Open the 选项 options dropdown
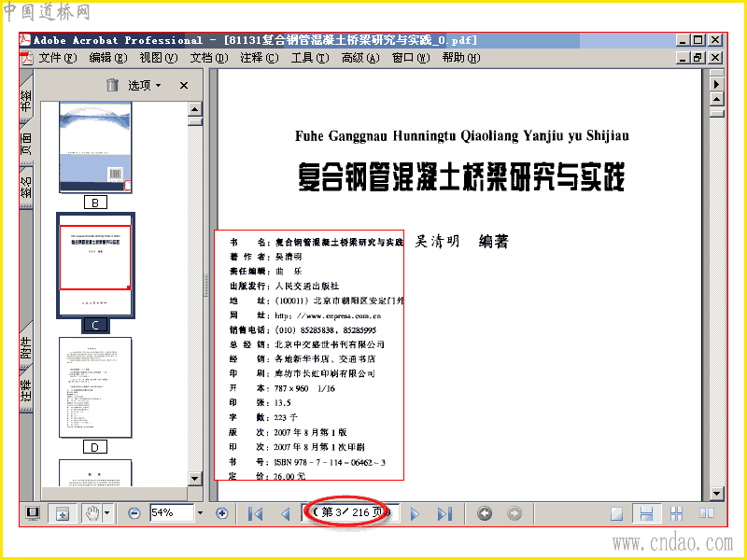 [x=145, y=85]
